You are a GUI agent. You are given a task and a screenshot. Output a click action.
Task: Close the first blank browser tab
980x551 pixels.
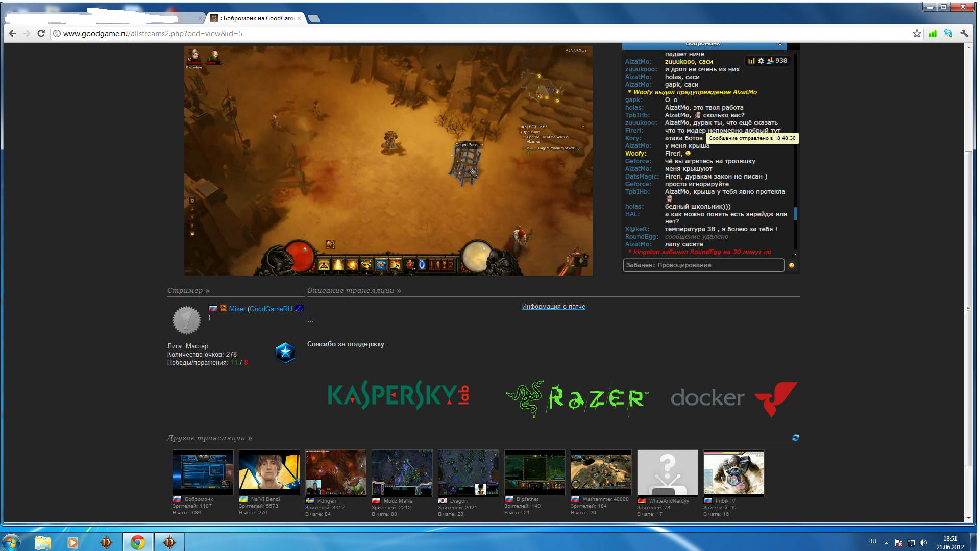click(x=200, y=18)
